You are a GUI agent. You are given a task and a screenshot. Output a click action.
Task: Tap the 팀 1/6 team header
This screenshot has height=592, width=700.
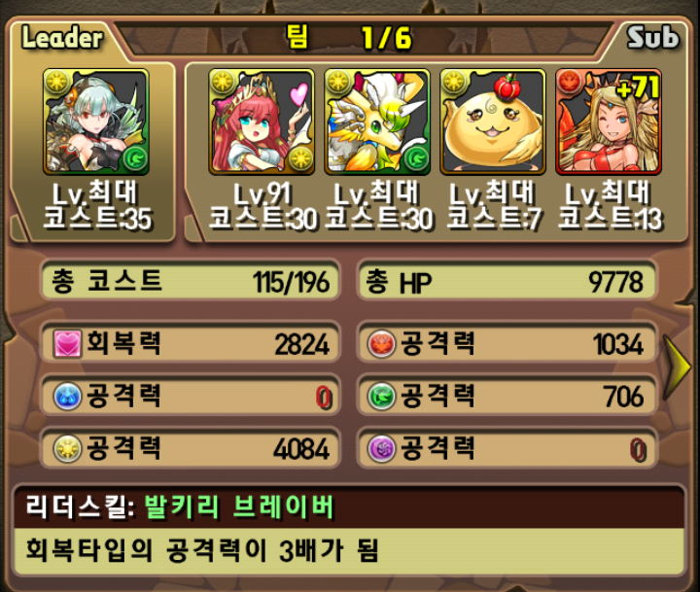coord(349,37)
